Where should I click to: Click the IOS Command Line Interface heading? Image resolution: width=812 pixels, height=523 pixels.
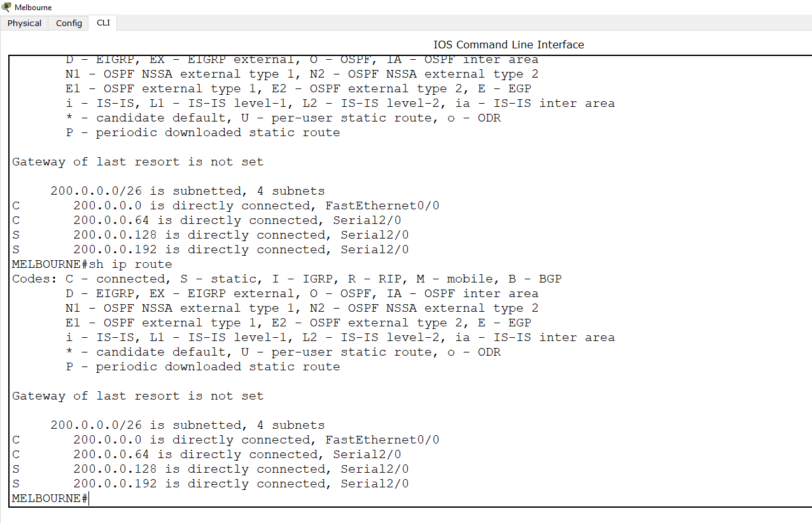(x=508, y=45)
